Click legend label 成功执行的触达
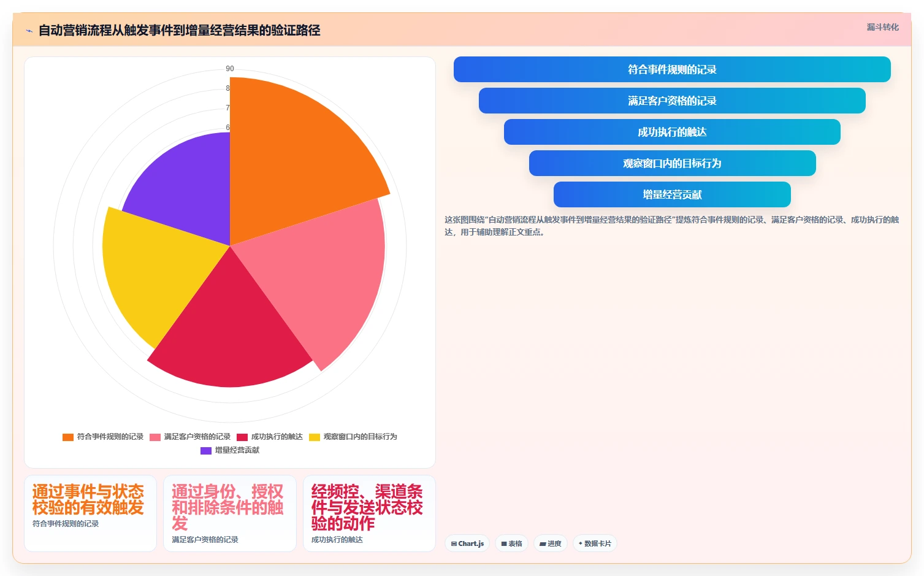This screenshot has height=576, width=924. (277, 437)
